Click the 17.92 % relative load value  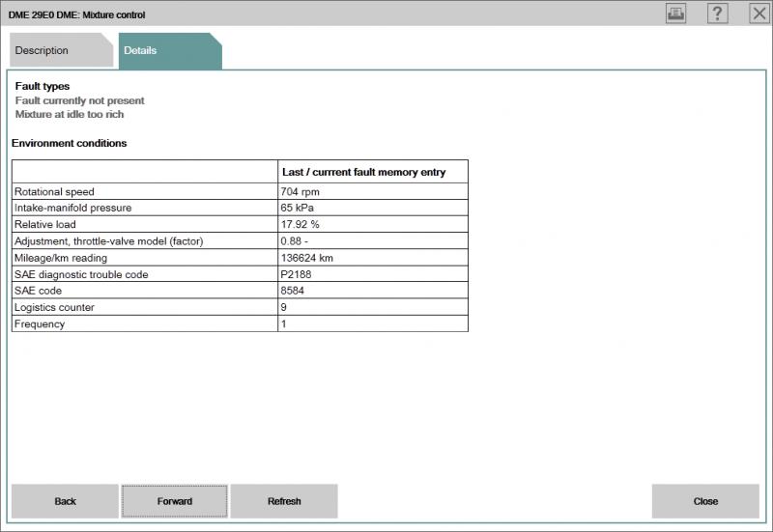point(302,224)
